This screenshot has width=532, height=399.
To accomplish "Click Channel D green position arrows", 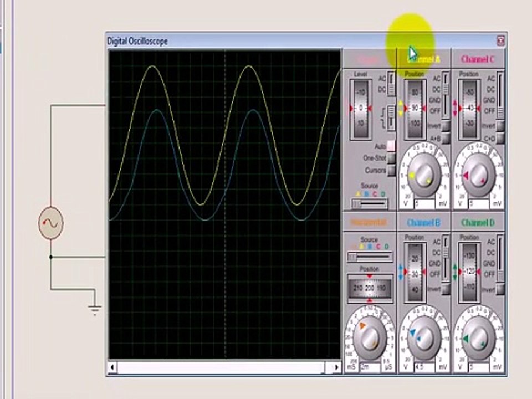I will coord(454,272).
